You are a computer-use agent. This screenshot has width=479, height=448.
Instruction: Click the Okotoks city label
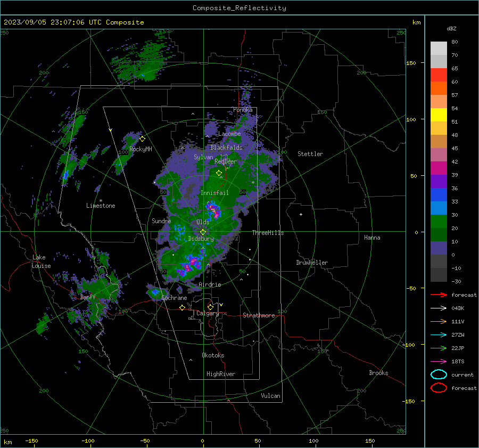point(213,355)
